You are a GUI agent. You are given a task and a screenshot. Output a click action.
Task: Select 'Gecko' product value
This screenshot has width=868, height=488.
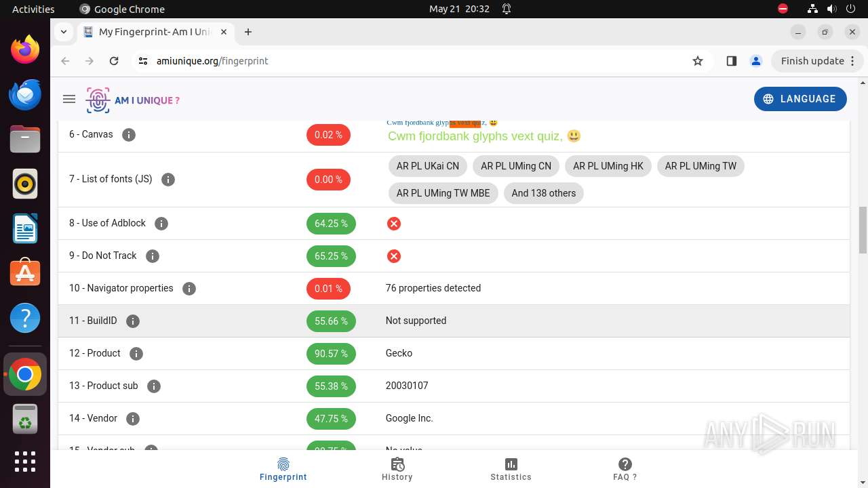tap(399, 353)
